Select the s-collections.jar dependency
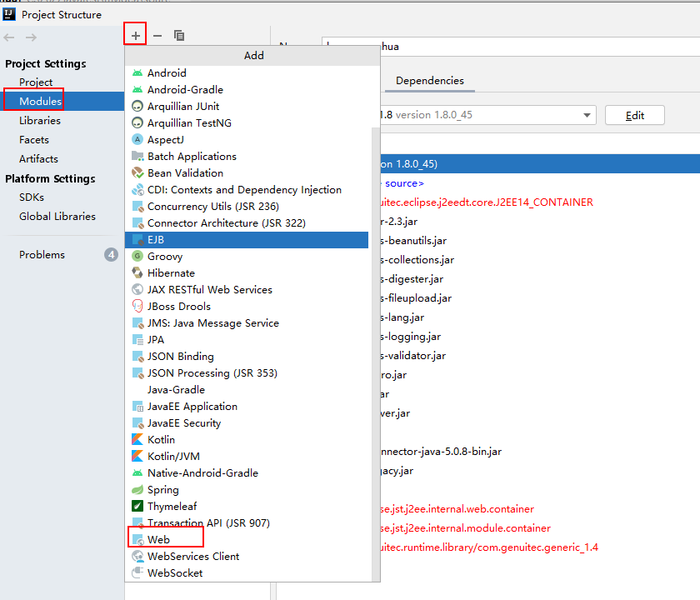 417,260
